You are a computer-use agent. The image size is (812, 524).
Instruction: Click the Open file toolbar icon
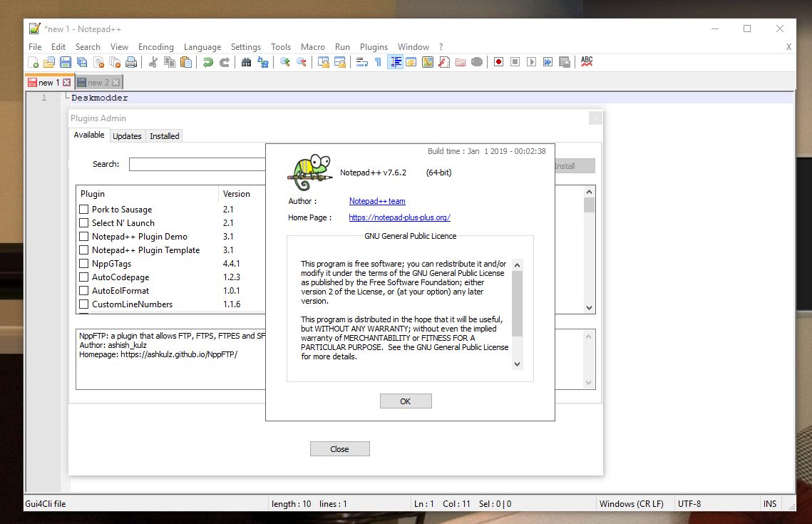point(49,62)
